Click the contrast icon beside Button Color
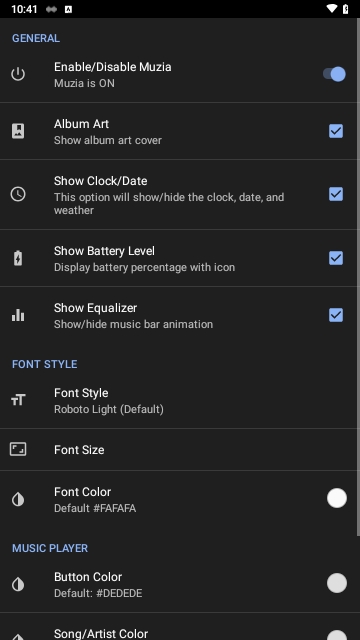The width and height of the screenshot is (360, 640). click(18, 584)
